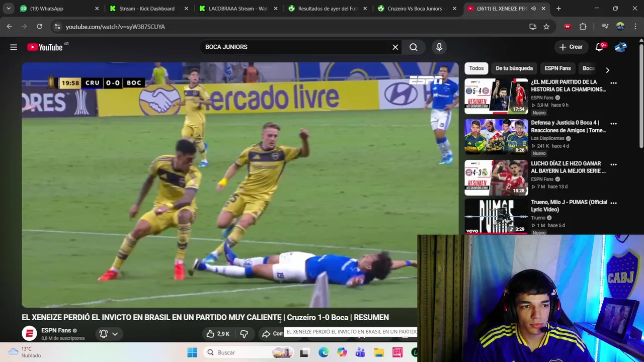The image size is (644, 362).
Task: Select the ESPN Fans filter chip
Action: [557, 68]
